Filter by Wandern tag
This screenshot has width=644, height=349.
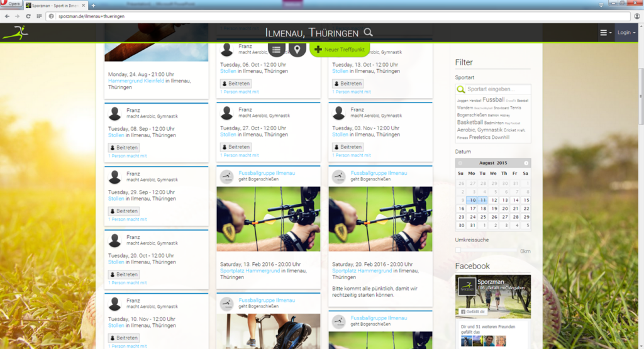coord(465,108)
